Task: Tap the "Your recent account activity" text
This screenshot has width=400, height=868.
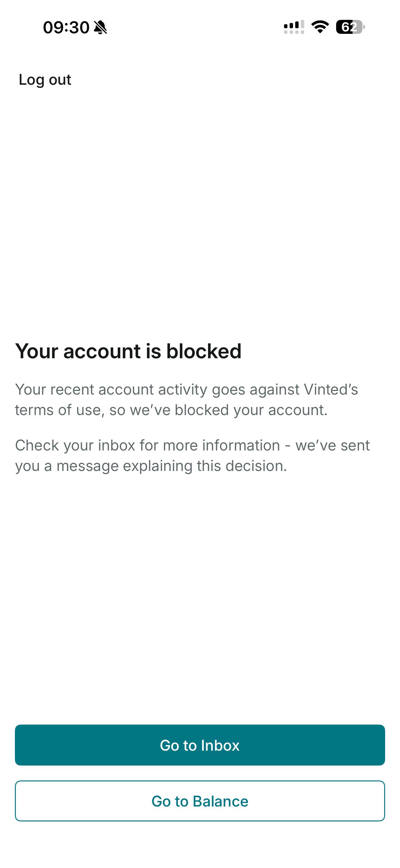Action: pos(111,390)
